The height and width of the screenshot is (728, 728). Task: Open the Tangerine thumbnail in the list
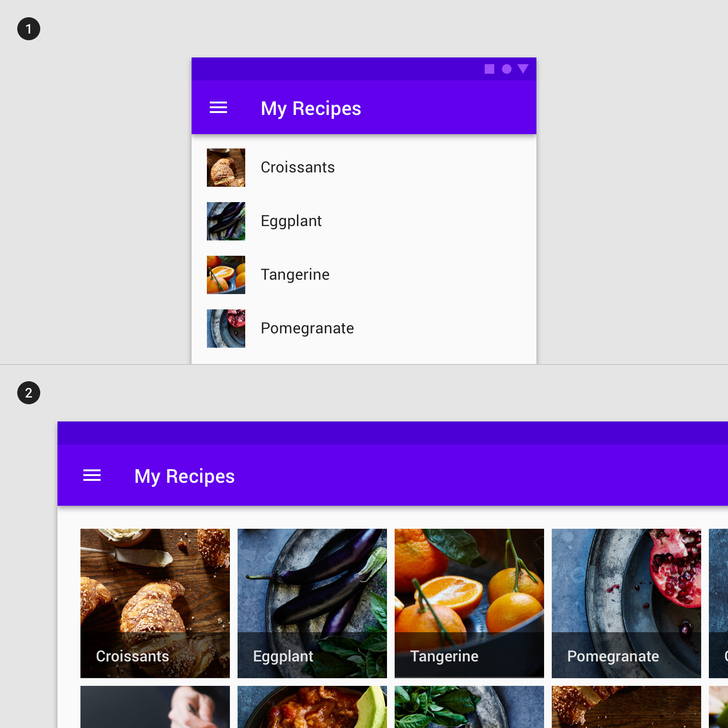(x=226, y=275)
